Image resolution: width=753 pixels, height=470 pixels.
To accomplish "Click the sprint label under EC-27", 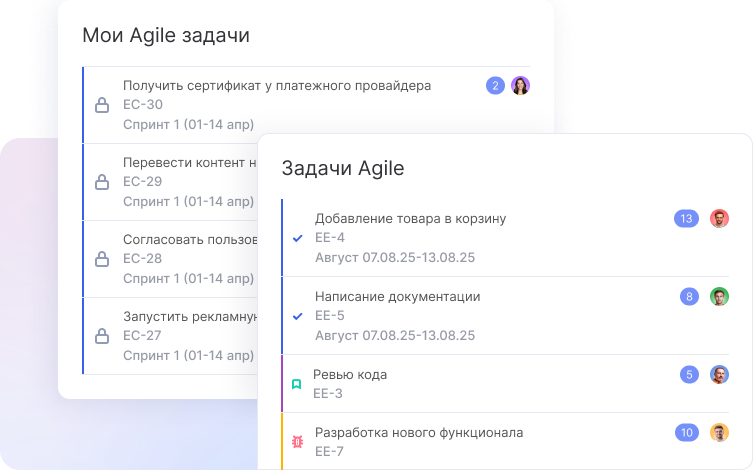I will pyautogui.click(x=188, y=355).
